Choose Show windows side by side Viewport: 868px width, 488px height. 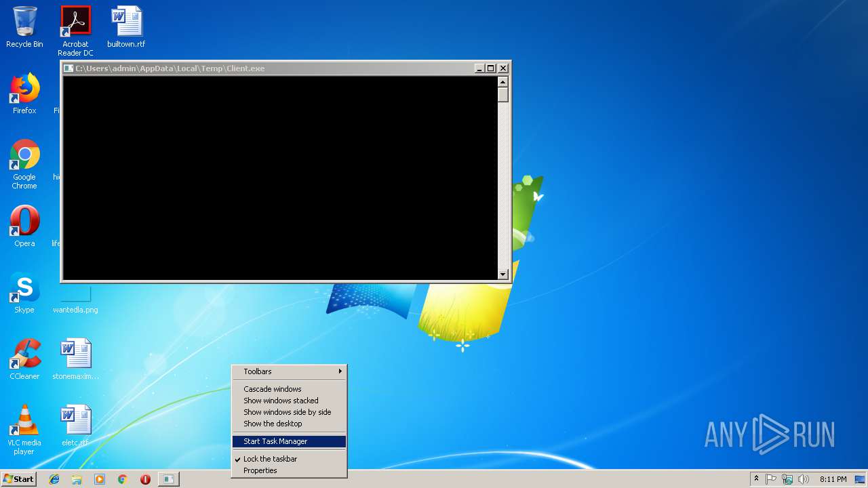[289, 412]
